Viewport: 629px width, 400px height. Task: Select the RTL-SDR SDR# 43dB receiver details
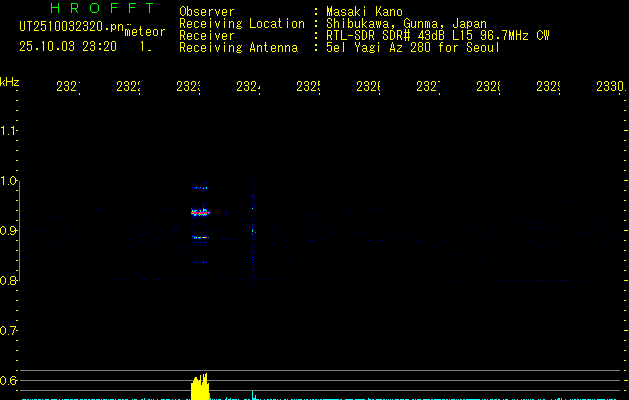click(x=437, y=35)
